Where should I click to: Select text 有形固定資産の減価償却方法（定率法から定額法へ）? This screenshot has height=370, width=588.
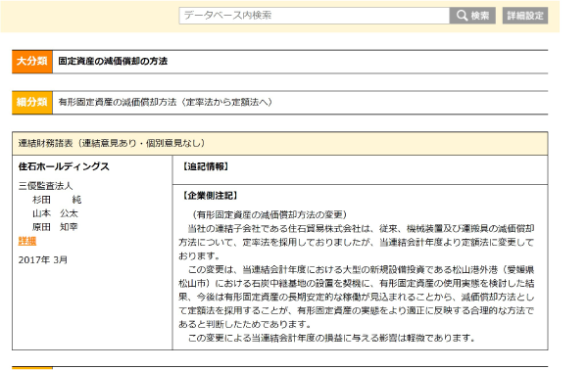pyautogui.click(x=166, y=102)
